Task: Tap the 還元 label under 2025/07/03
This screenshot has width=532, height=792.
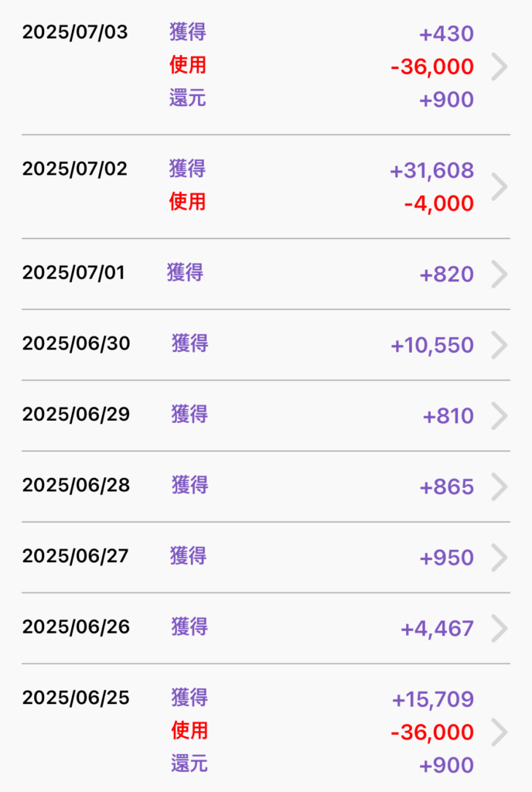Action: point(187,98)
